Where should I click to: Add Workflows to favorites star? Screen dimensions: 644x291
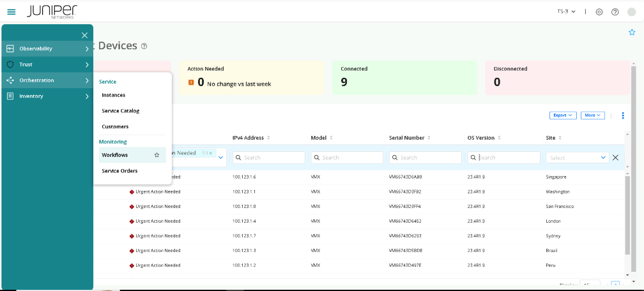click(x=157, y=155)
